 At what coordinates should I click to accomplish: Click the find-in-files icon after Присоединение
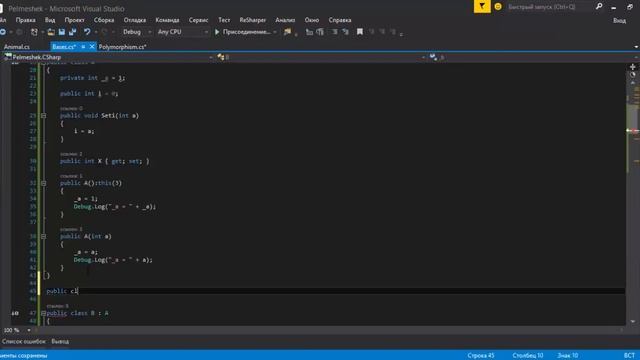(288, 32)
